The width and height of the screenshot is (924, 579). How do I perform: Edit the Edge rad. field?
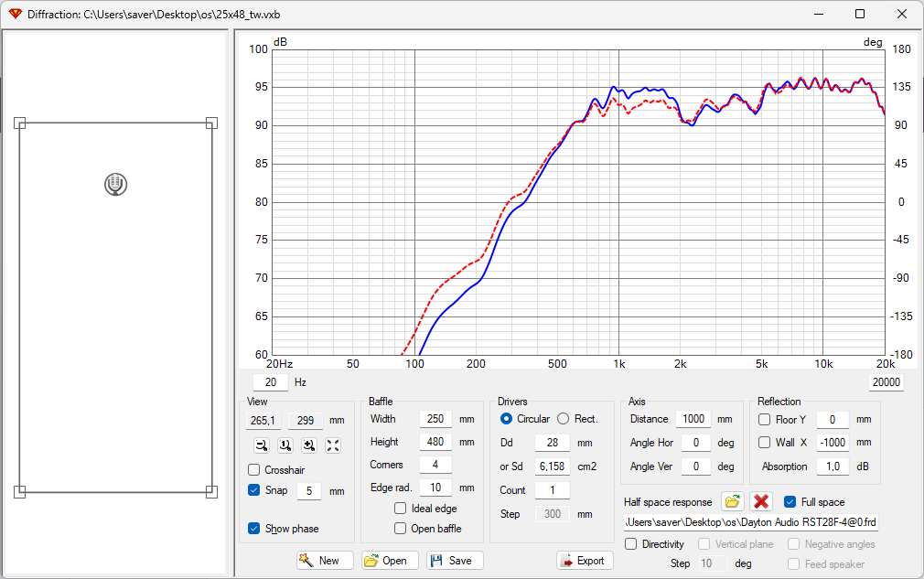[x=435, y=488]
